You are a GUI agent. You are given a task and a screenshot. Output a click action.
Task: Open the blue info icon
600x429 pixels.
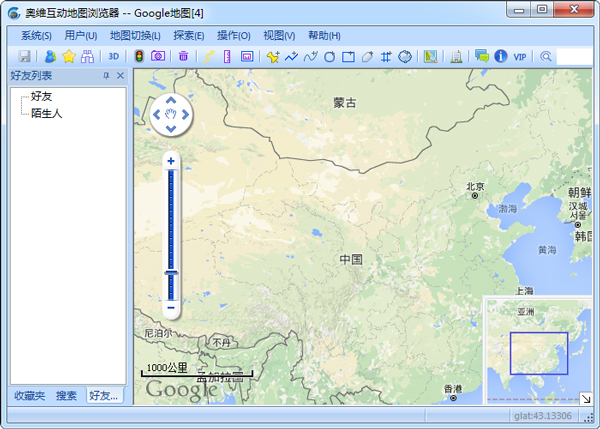[501, 56]
